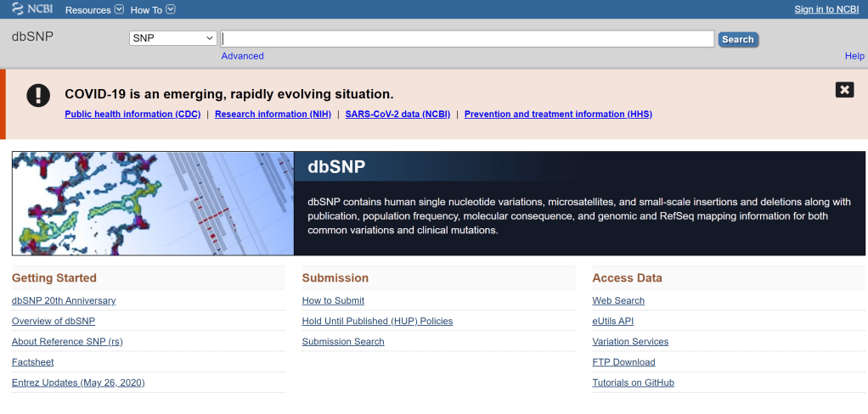
Task: Open the eUtils API link
Action: tap(612, 322)
